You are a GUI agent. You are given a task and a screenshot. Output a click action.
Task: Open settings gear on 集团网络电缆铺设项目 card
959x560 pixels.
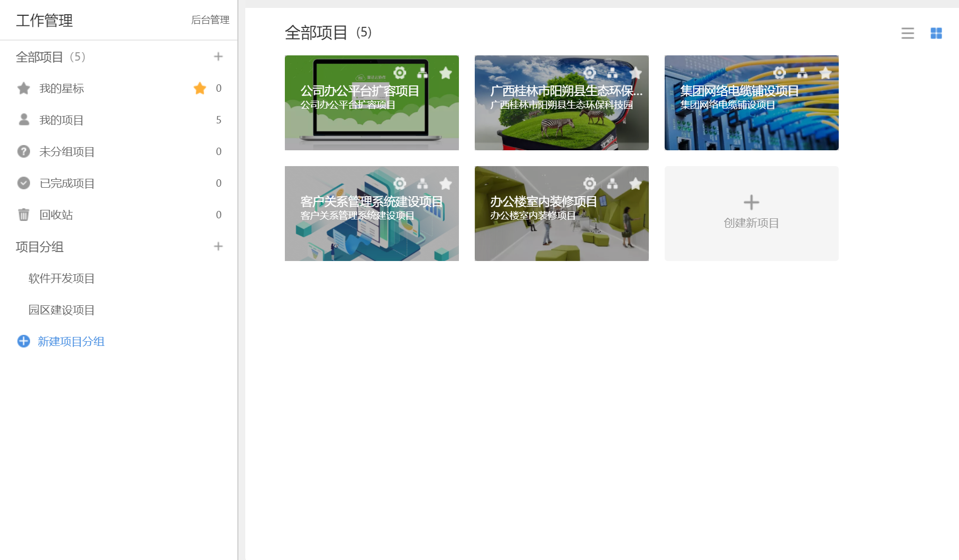[x=780, y=73]
